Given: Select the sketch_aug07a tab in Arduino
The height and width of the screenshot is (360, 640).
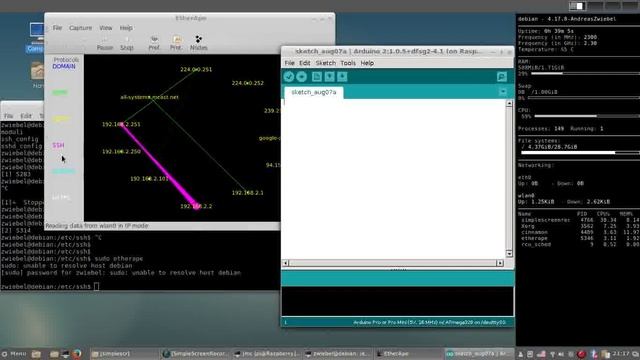Looking at the screenshot, I should [x=313, y=92].
